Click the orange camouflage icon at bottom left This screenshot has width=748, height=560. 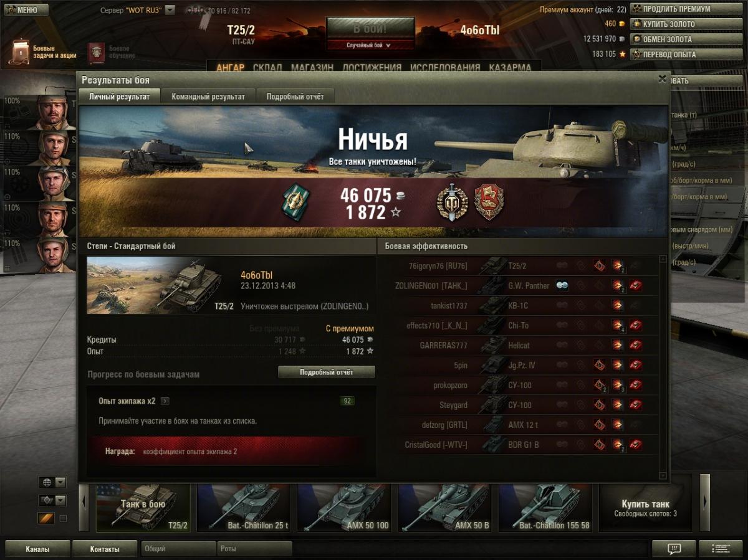pos(46,518)
